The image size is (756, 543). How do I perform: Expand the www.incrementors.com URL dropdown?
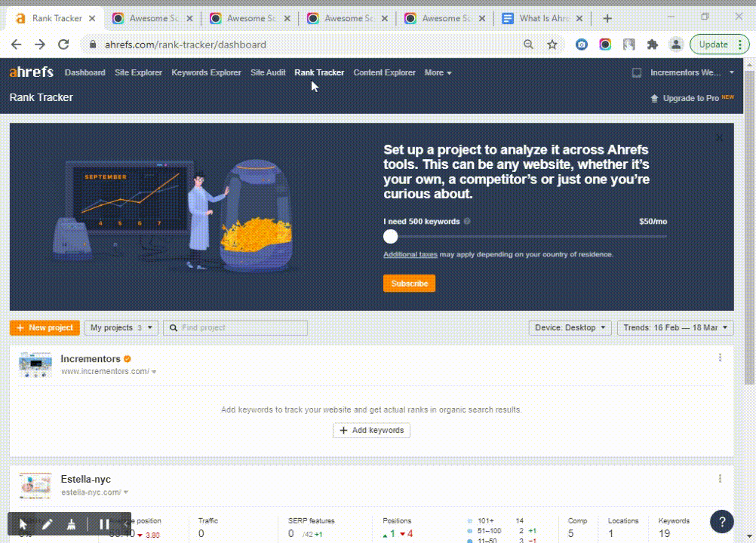point(154,372)
